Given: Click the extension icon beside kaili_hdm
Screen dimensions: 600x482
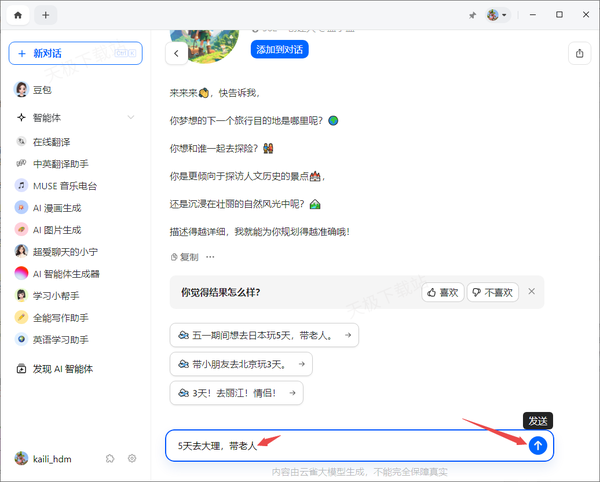Looking at the screenshot, I should (110, 458).
